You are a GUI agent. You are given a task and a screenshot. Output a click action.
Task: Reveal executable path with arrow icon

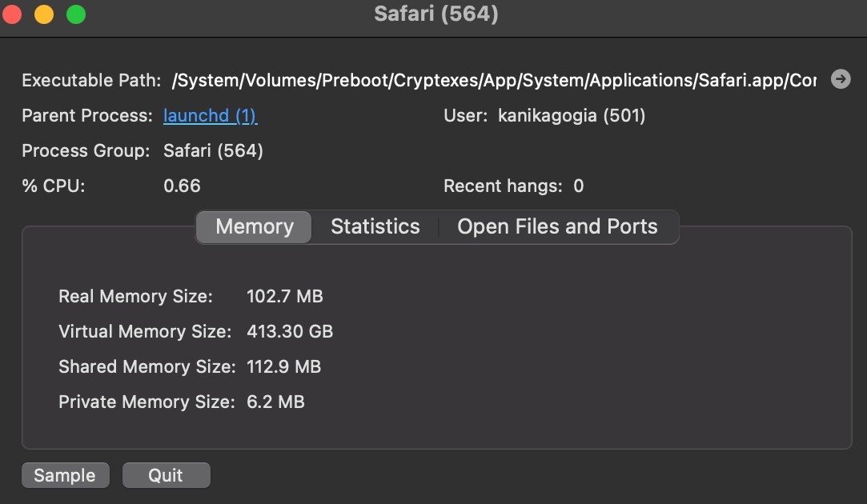click(x=841, y=79)
